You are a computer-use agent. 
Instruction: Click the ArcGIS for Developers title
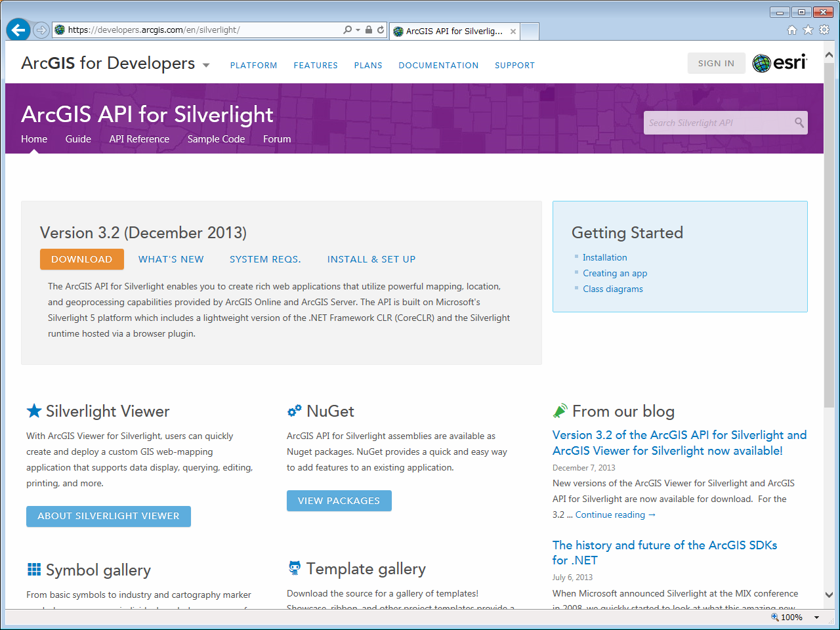click(x=108, y=63)
